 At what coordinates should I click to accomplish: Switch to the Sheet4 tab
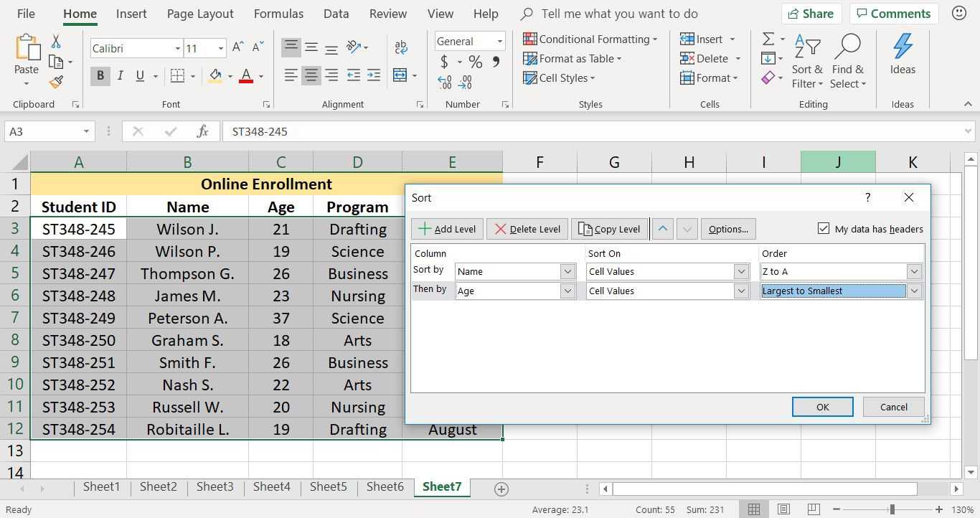272,486
